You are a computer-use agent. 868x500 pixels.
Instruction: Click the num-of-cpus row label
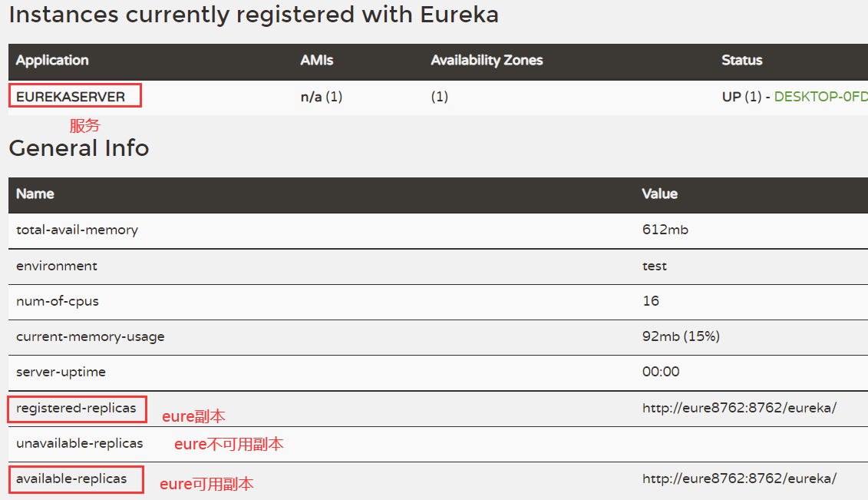(x=58, y=301)
